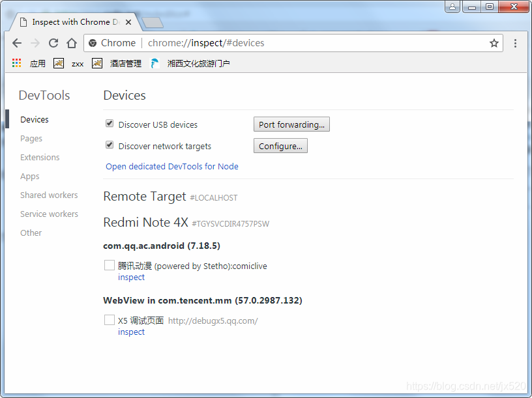
Task: Select Service workers in the sidebar
Action: click(x=49, y=214)
